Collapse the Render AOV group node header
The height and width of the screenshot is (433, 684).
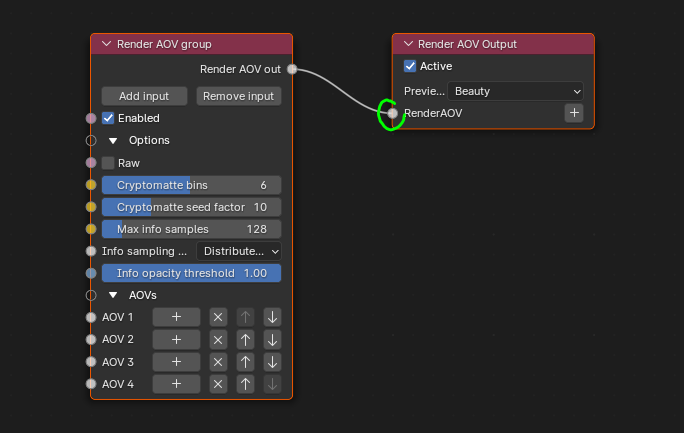click(106, 44)
